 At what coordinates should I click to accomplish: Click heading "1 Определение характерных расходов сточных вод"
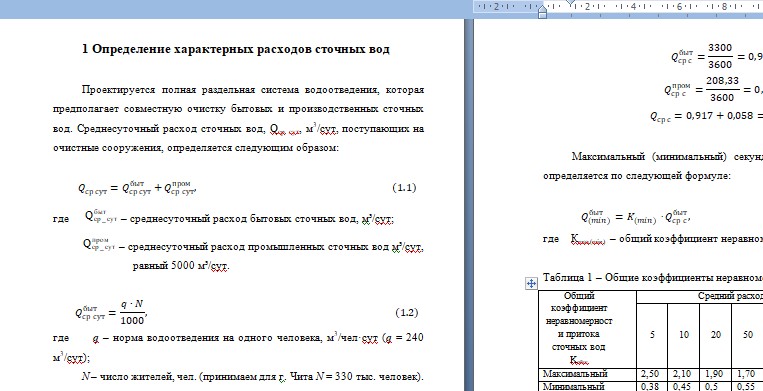tap(236, 49)
